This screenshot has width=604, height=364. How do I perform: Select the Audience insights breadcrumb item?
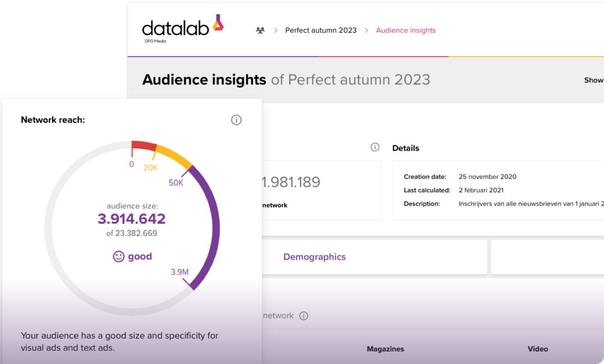(x=406, y=30)
